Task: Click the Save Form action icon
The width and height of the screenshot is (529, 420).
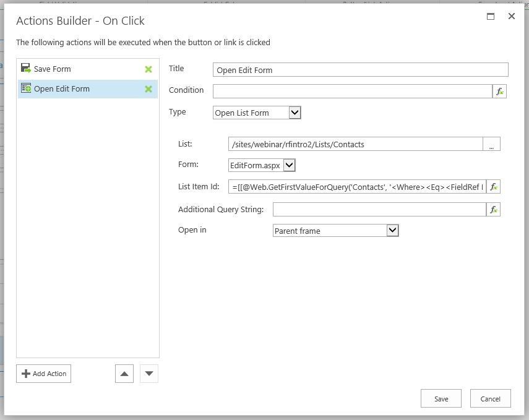Action: point(25,69)
